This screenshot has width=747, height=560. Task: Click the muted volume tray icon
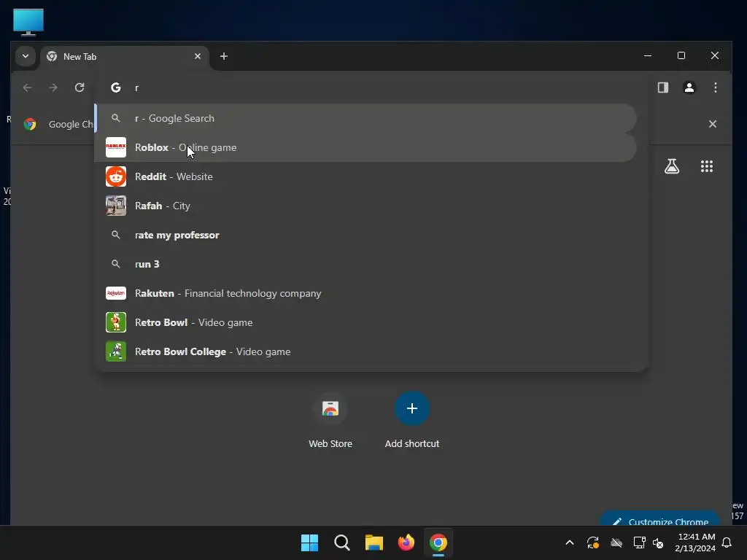point(658,542)
